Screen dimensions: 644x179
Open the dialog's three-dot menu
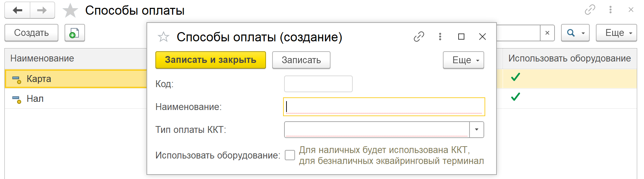[440, 37]
